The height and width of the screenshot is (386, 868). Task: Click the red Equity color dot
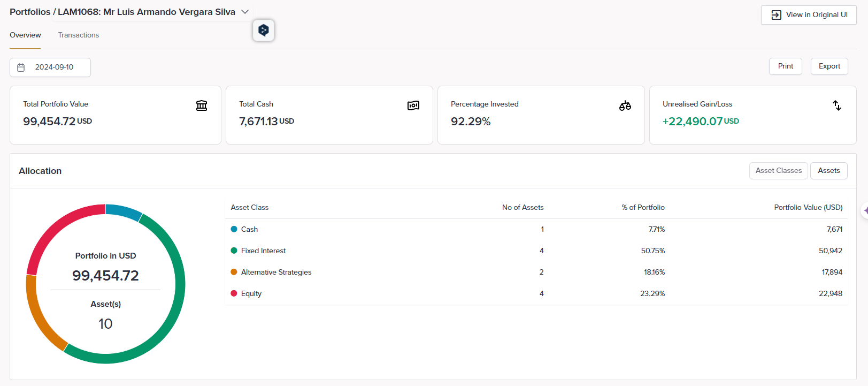[x=234, y=293]
